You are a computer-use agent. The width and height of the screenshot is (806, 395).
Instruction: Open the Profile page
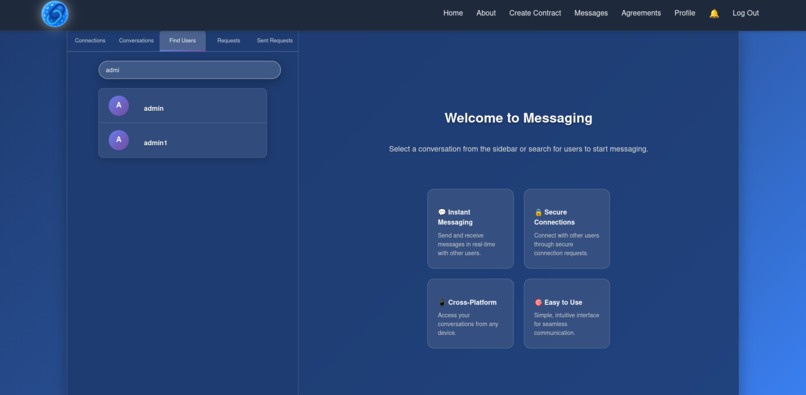[685, 13]
